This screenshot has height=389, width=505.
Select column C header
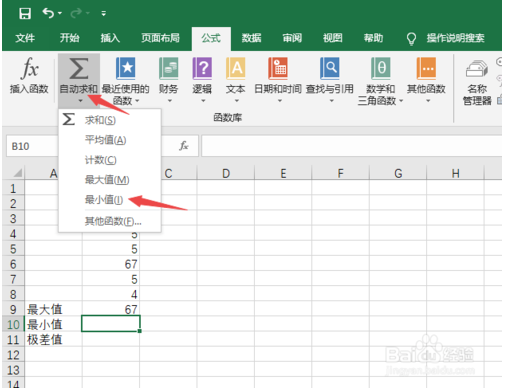click(168, 173)
